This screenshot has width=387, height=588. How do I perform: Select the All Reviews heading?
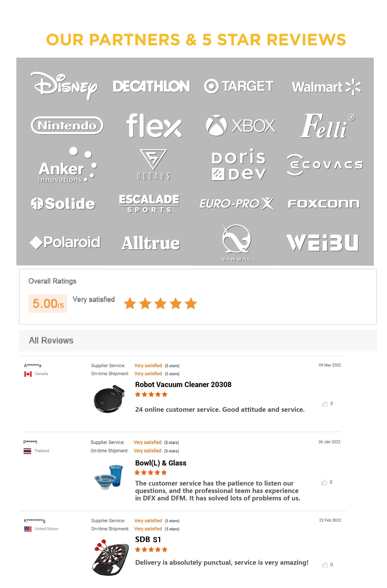51,341
